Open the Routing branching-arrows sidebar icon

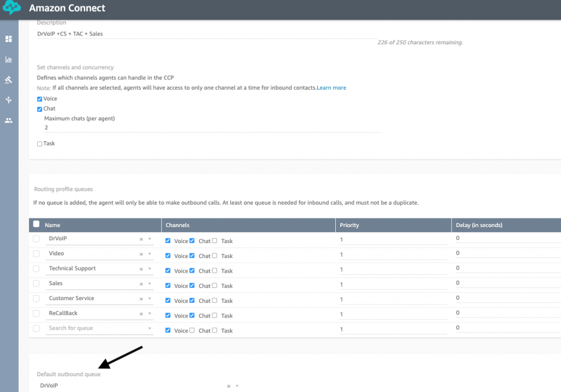coord(9,100)
